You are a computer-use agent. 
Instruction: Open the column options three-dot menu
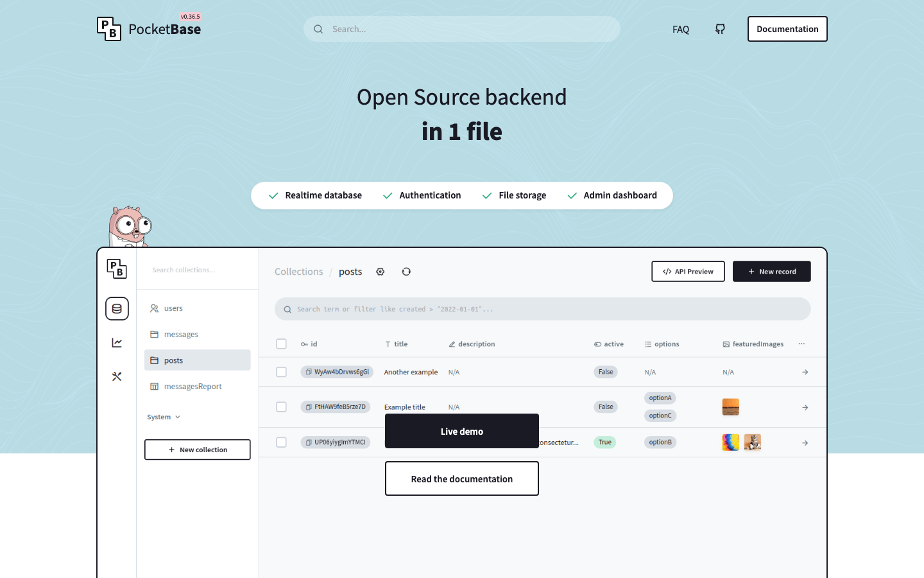801,344
